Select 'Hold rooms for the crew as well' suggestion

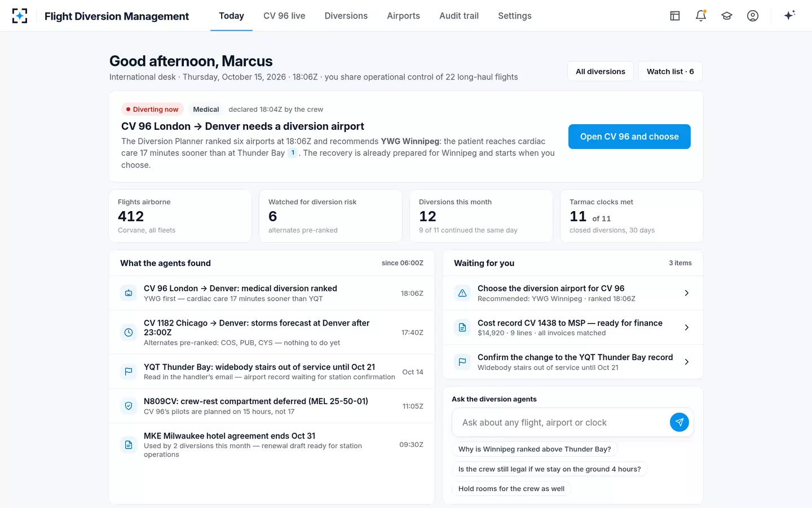coord(511,489)
